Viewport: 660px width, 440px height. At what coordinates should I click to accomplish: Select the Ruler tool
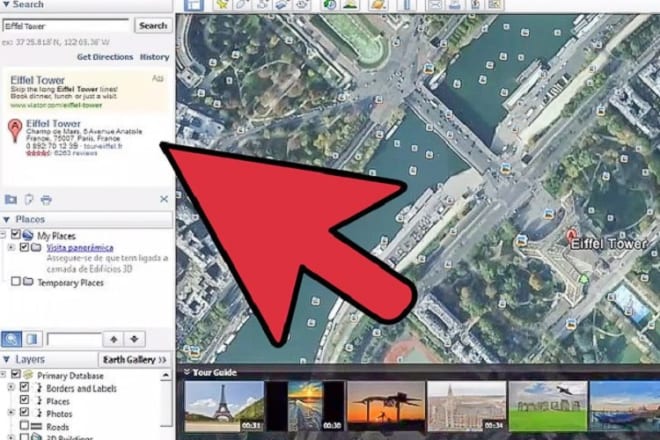[x=407, y=5]
